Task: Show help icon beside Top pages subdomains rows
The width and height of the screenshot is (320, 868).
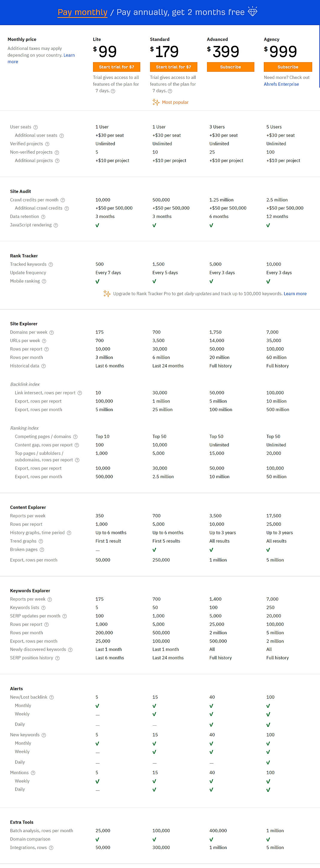Action: point(77,460)
